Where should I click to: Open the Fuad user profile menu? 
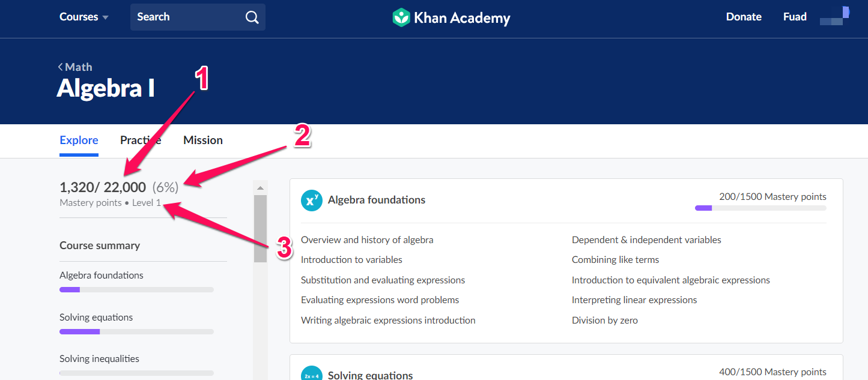[795, 17]
